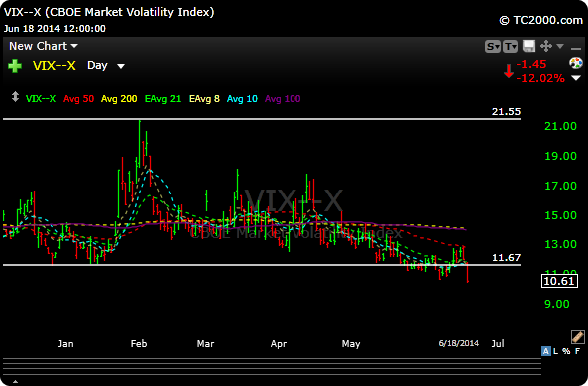Screen dimensions: 588x386
Task: Click the 21.55 horizontal line label
Action: coord(506,112)
